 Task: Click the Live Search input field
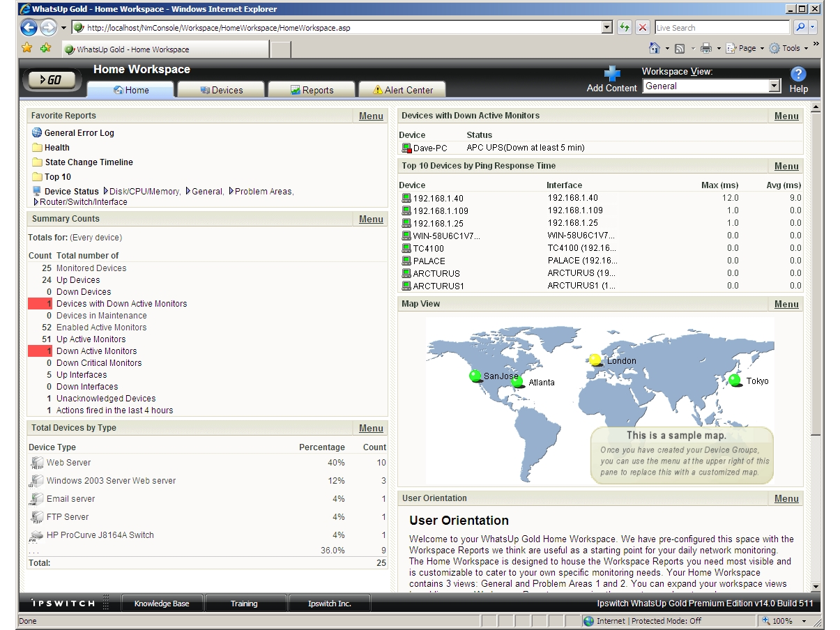(724, 28)
